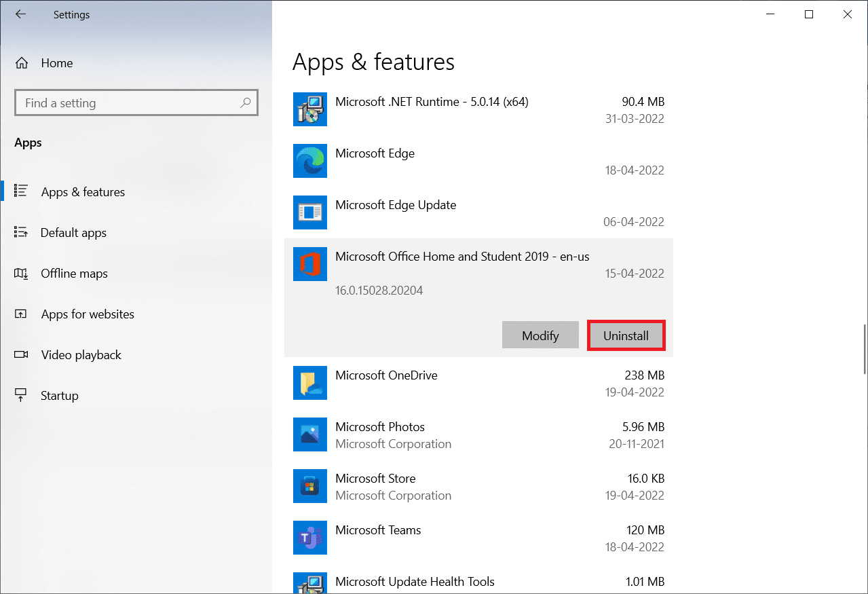Click the Video playback camera icon

pyautogui.click(x=20, y=355)
